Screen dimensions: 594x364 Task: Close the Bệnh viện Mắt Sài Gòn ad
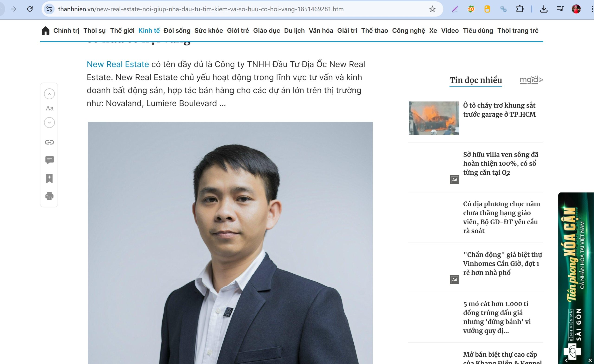tap(590, 360)
